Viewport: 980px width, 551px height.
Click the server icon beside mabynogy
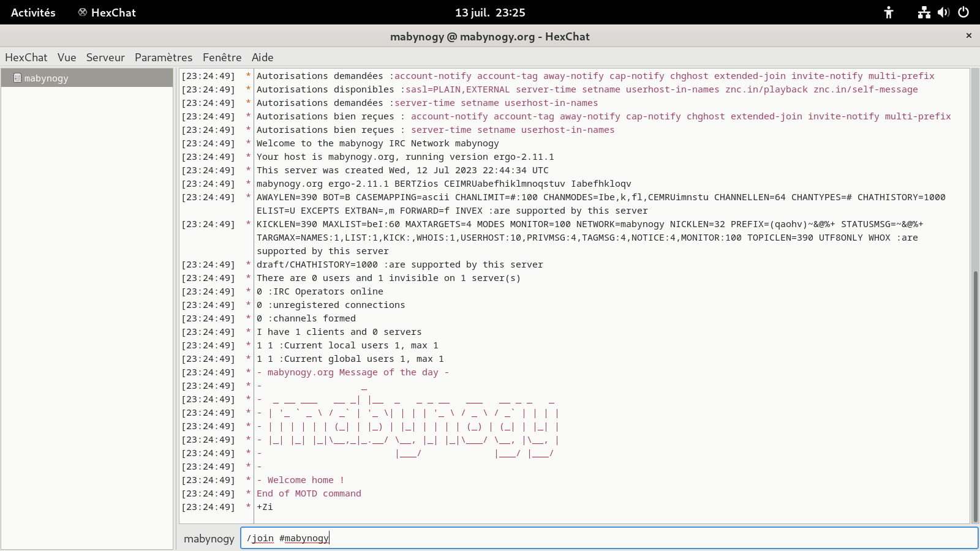[x=17, y=78]
